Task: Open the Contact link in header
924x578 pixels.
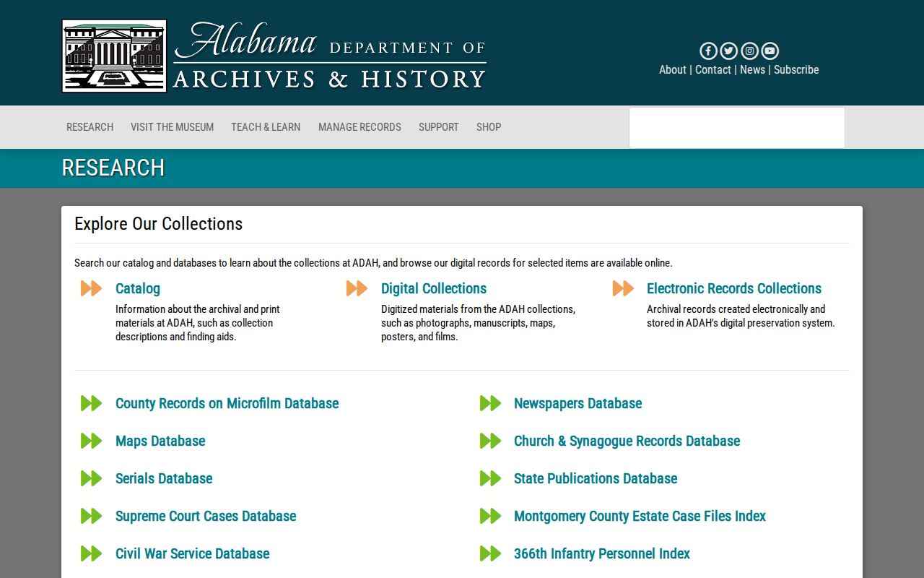Action: point(713,70)
